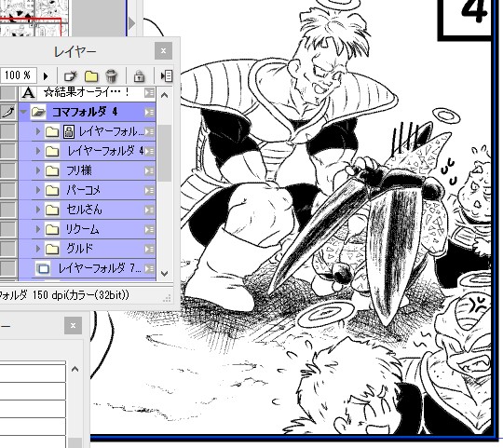The height and width of the screenshot is (448, 503).
Task: Open properties button on ☆結果オーライ text layer
Action: pos(149,93)
